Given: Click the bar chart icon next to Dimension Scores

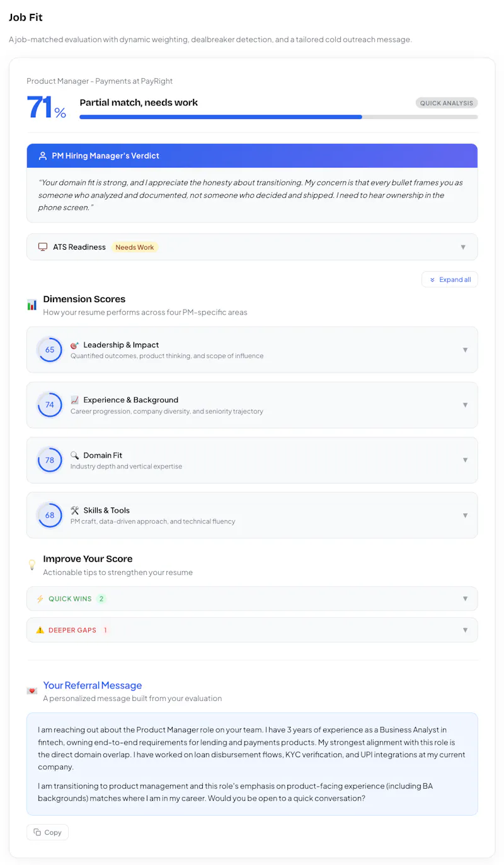Looking at the screenshot, I should (32, 305).
